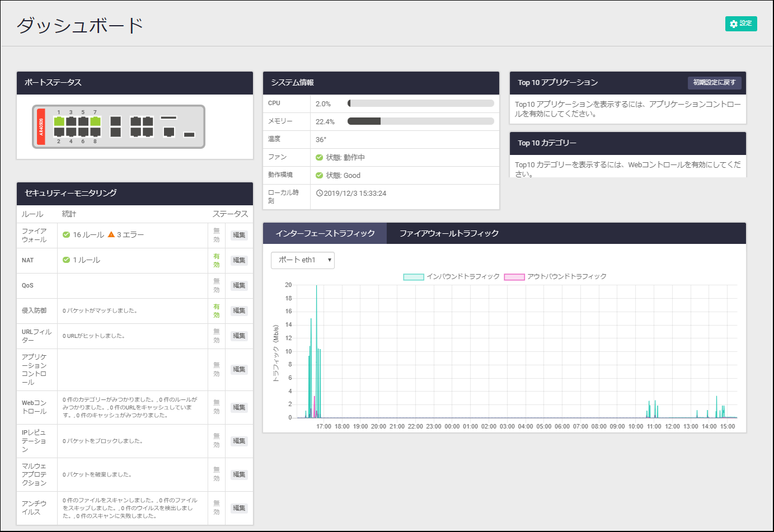Click green port 1 on the switch diagram
Viewport: 774px width, 532px height.
pyautogui.click(x=59, y=121)
